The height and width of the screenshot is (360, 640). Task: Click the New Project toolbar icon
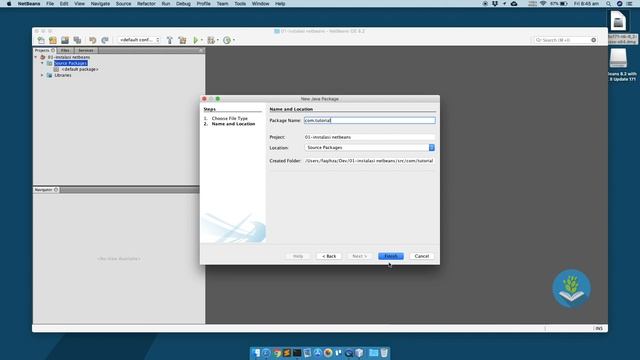click(x=53, y=40)
